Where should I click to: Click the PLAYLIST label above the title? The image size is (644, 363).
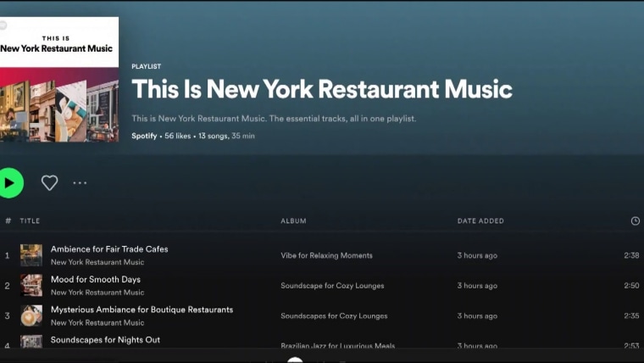click(x=147, y=67)
